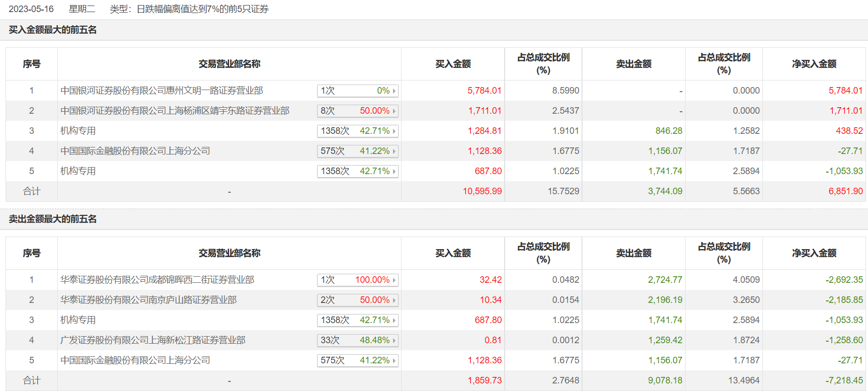Image resolution: width=868 pixels, height=391 pixels.
Task: Click 机构专用 in row 3 of buy table
Action: tap(78, 131)
